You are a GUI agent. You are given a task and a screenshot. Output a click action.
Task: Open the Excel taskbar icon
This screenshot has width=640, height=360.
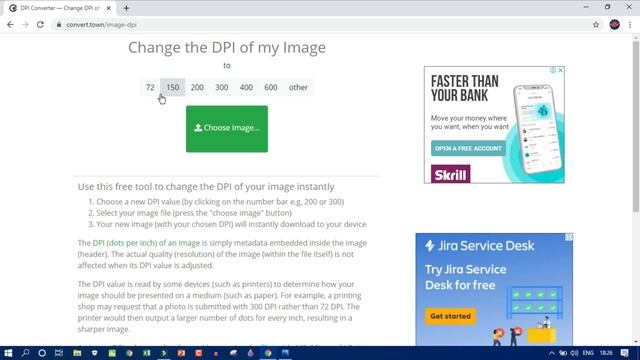point(147,353)
